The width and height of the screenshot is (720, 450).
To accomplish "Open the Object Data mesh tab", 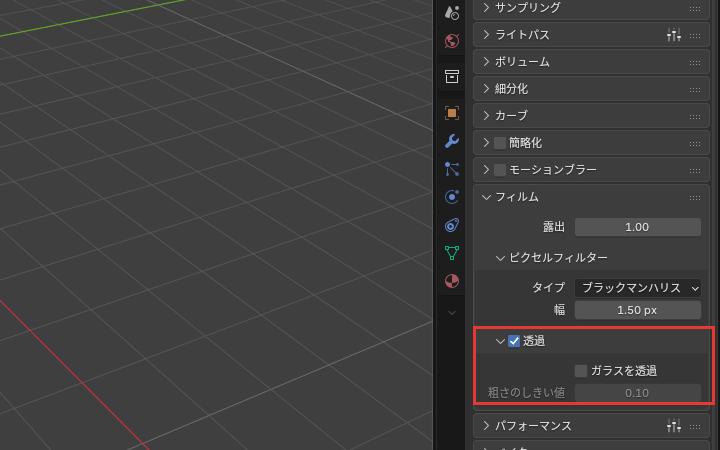I will [x=452, y=253].
